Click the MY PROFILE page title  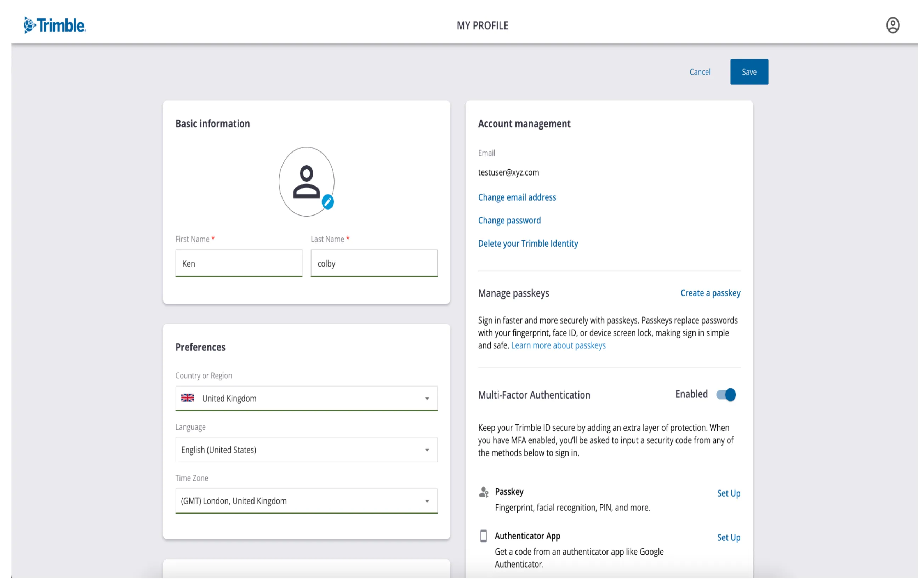pos(482,26)
